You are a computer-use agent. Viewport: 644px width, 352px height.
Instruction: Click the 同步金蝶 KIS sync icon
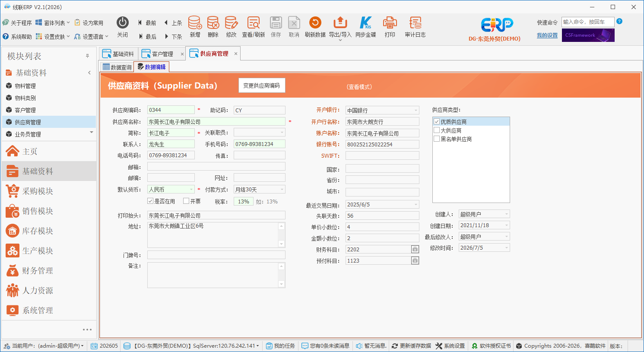click(x=365, y=23)
